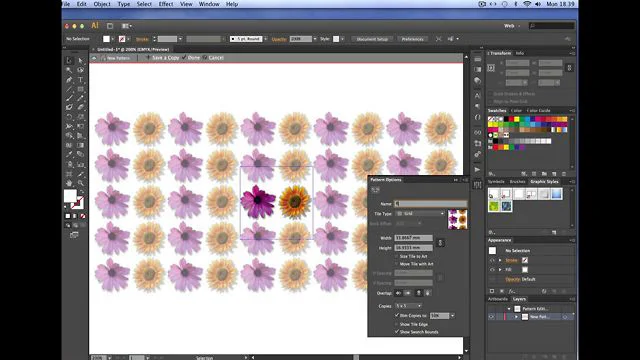Enable Show Tile Edge checkbox
640x360 pixels.
pos(396,324)
